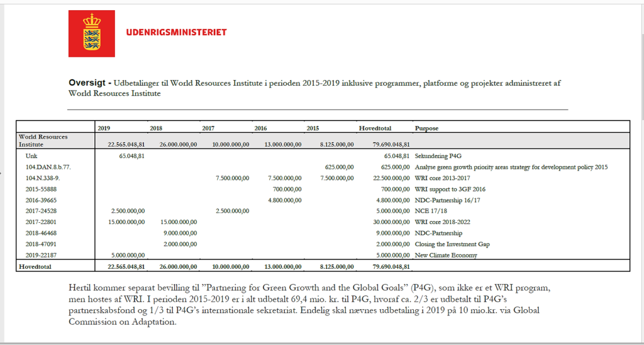Image resolution: width=644 pixels, height=345 pixels.
Task: Click purpose 'New Climate Economy'
Action: 446,255
